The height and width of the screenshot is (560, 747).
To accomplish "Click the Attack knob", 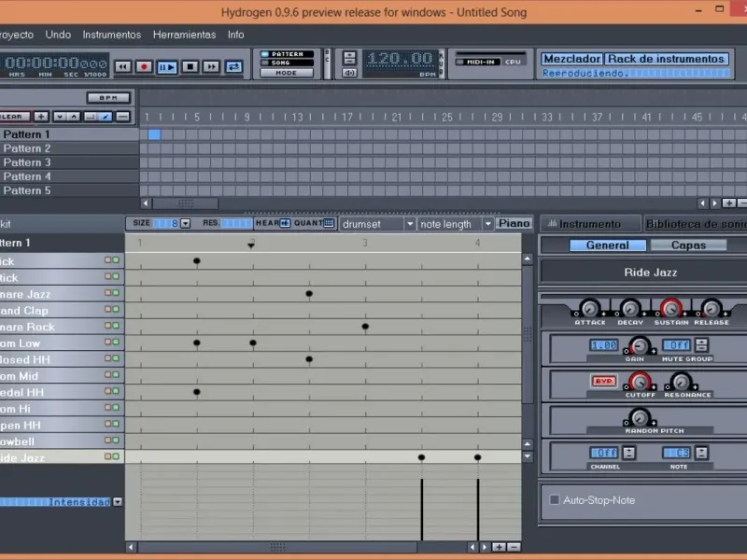I will point(590,309).
